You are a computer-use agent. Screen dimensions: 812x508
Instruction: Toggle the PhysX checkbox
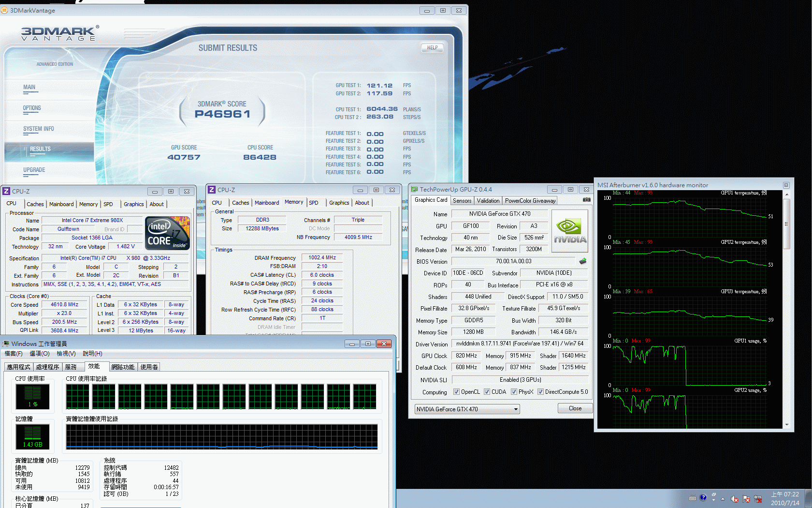(514, 392)
